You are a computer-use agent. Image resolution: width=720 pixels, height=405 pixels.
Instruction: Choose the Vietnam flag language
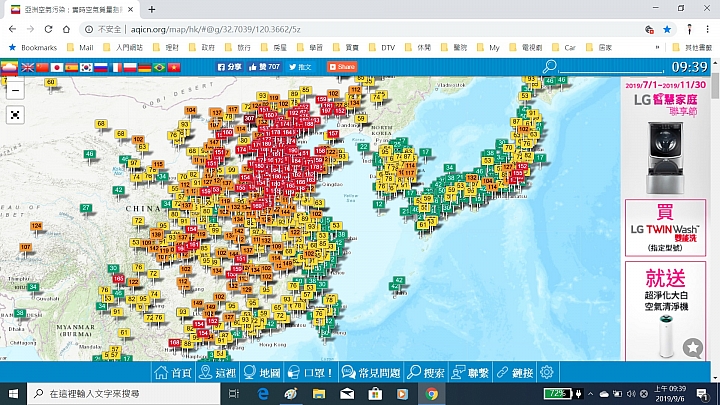174,68
